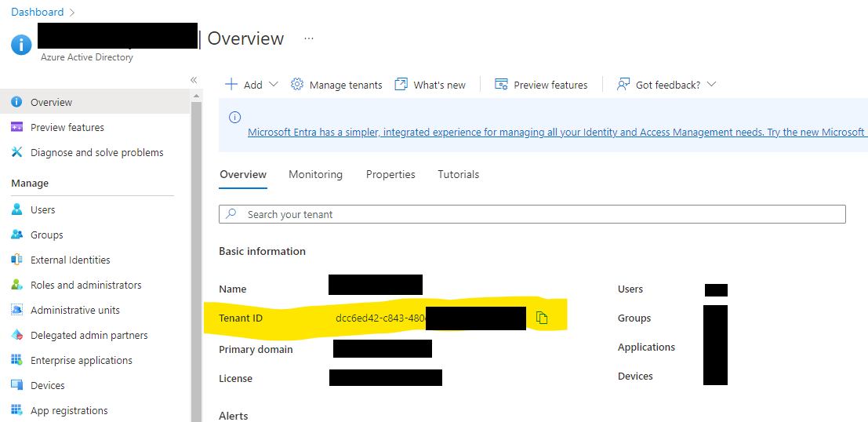Click the License label
This screenshot has height=422, width=868.
click(235, 379)
